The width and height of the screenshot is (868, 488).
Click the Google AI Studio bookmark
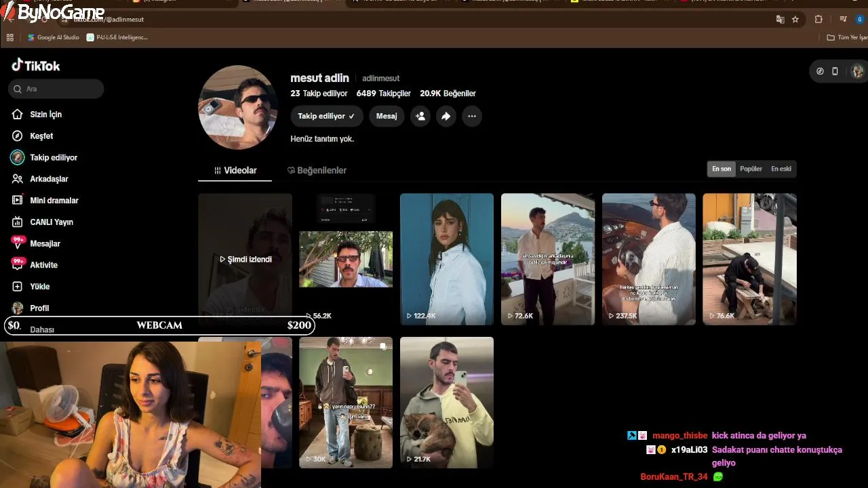click(x=54, y=37)
